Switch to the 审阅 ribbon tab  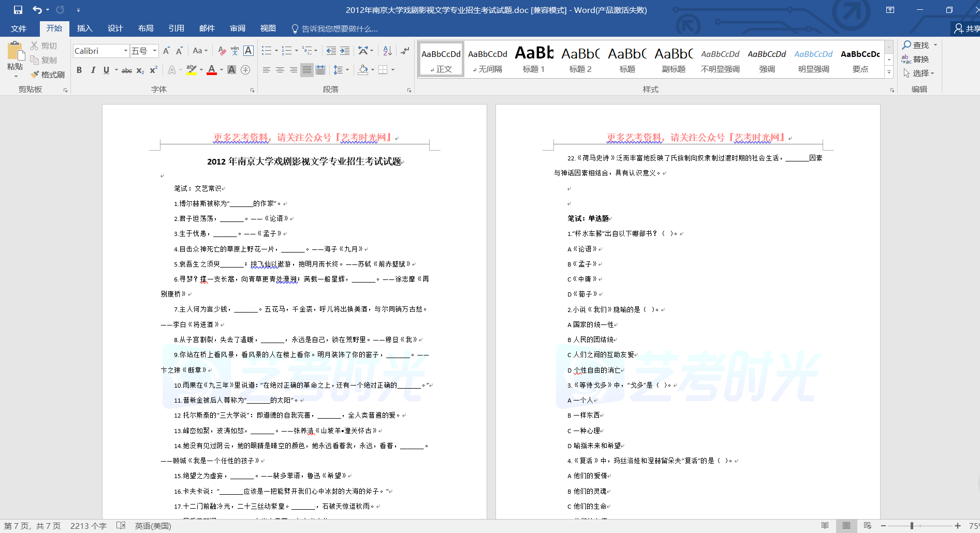point(238,28)
